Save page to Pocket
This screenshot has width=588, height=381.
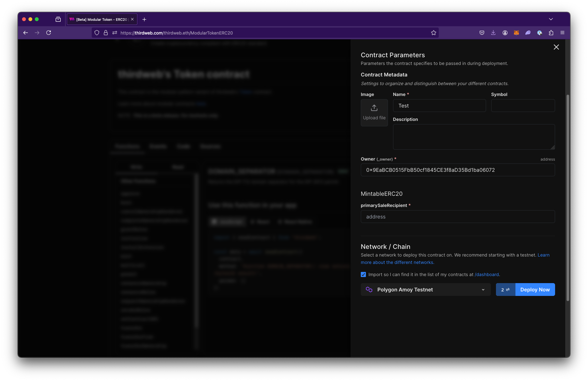coord(482,33)
